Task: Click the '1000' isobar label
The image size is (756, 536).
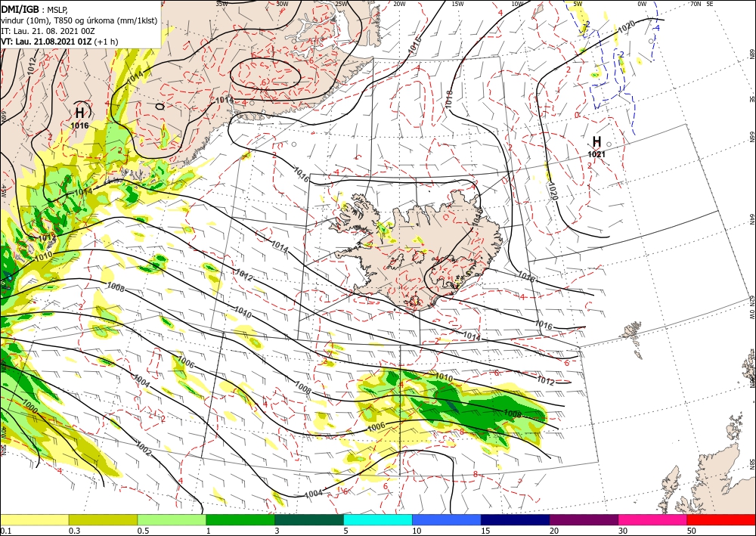Action: (29, 406)
